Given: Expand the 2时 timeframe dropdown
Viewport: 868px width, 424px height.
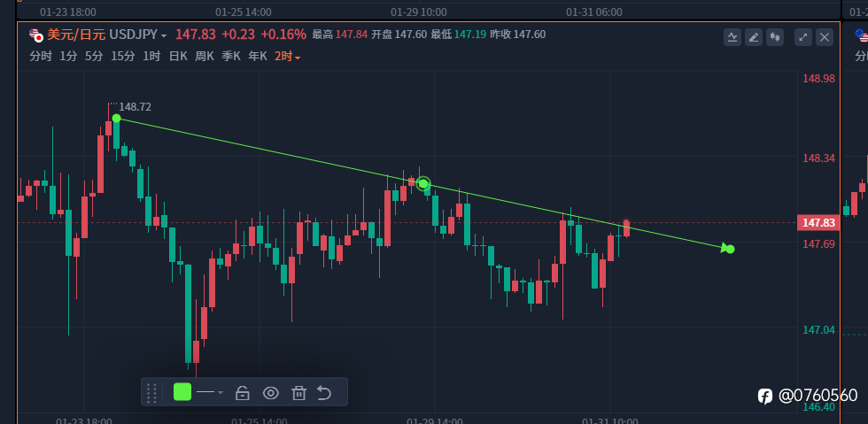Looking at the screenshot, I should [287, 57].
